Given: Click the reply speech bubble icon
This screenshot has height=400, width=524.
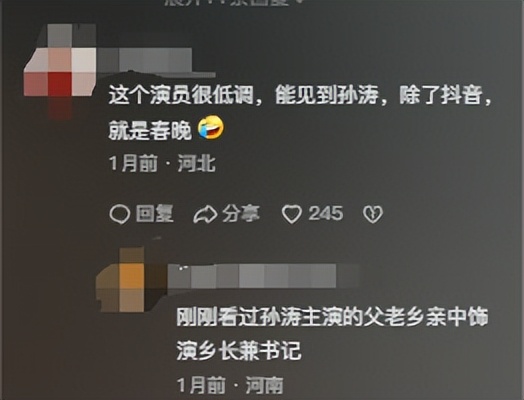Looking at the screenshot, I should click(119, 214).
